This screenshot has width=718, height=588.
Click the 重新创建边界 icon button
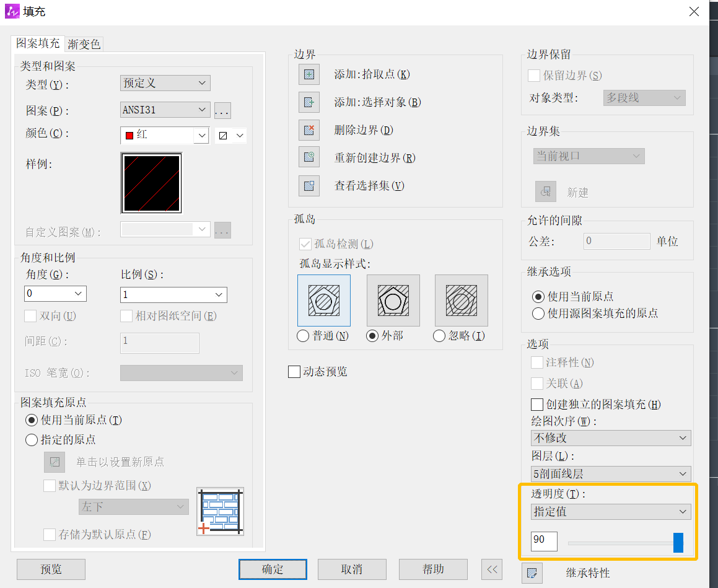(309, 157)
